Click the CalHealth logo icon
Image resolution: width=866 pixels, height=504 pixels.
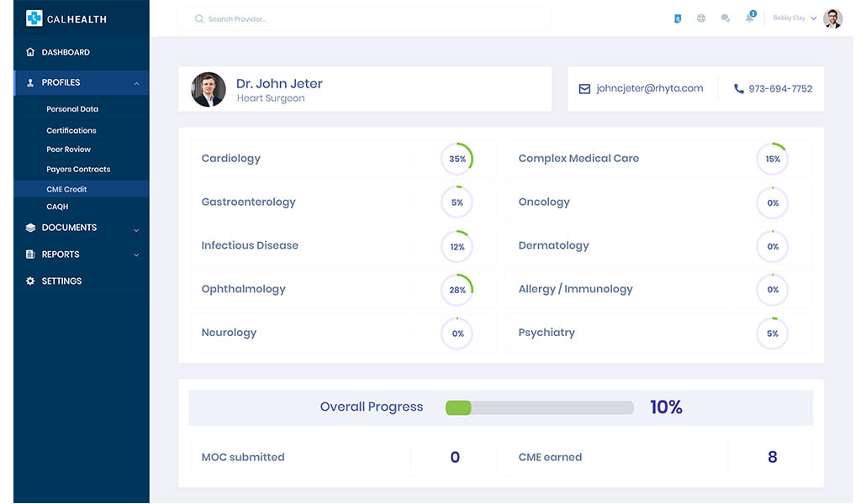[x=34, y=18]
